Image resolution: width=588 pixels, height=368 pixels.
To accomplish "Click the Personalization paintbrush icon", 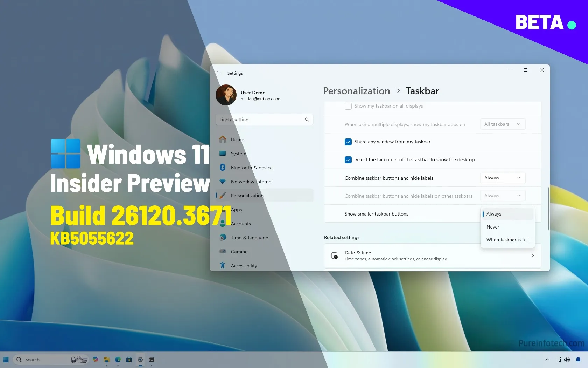I will (x=223, y=195).
